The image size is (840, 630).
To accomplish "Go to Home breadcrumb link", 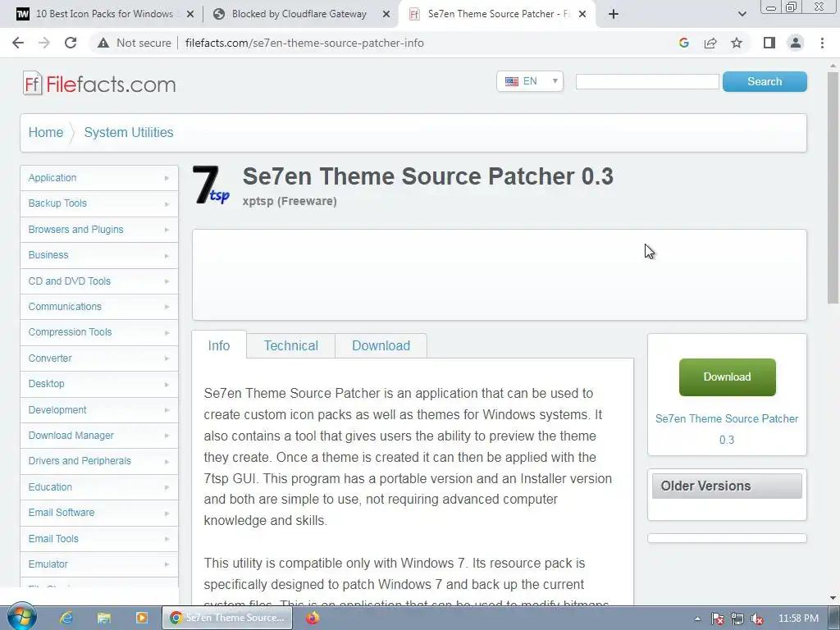I will pyautogui.click(x=46, y=132).
